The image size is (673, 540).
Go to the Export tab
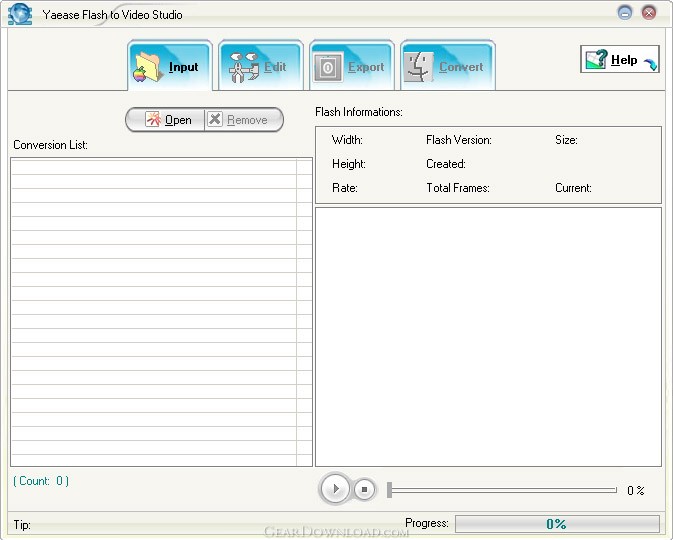352,65
